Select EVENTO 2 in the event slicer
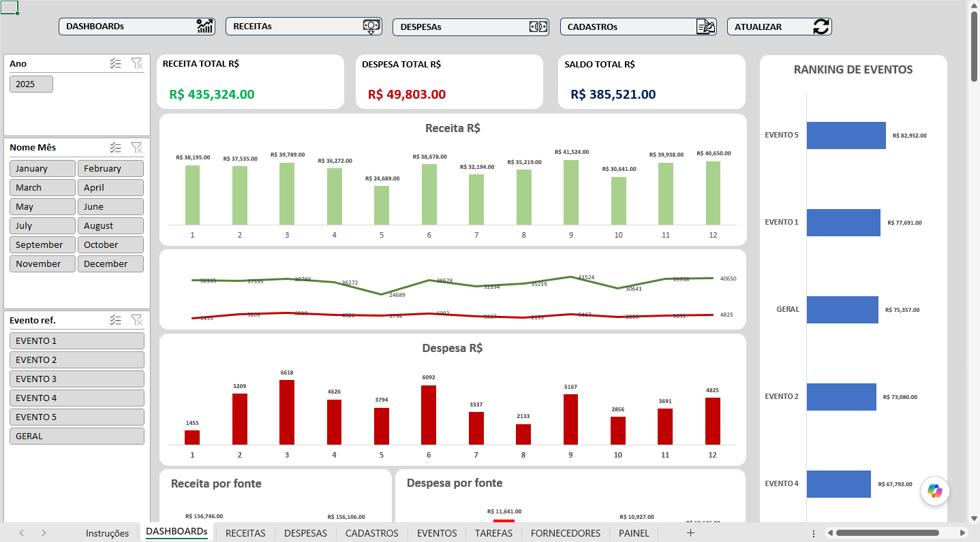 coord(77,360)
